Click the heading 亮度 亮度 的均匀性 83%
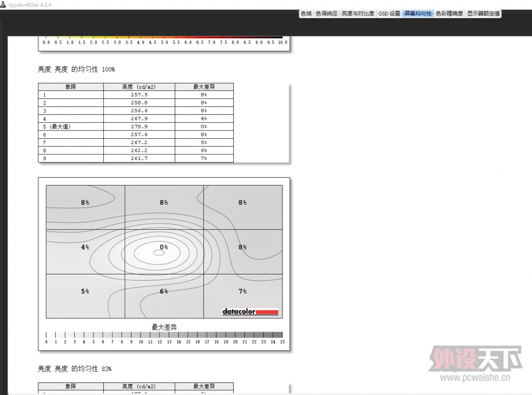Viewport: 532px width, 395px height. pyautogui.click(x=75, y=369)
